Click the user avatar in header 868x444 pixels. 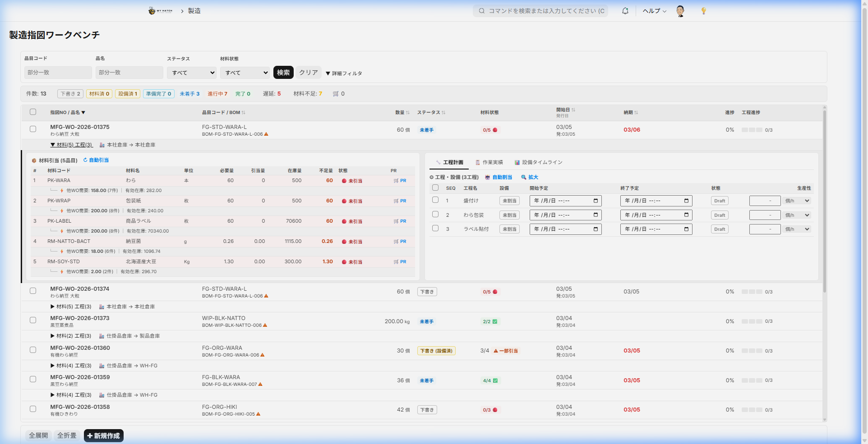pos(680,11)
